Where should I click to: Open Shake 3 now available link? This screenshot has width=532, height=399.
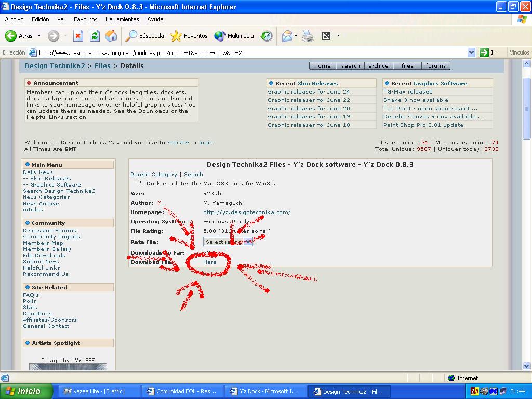click(416, 100)
